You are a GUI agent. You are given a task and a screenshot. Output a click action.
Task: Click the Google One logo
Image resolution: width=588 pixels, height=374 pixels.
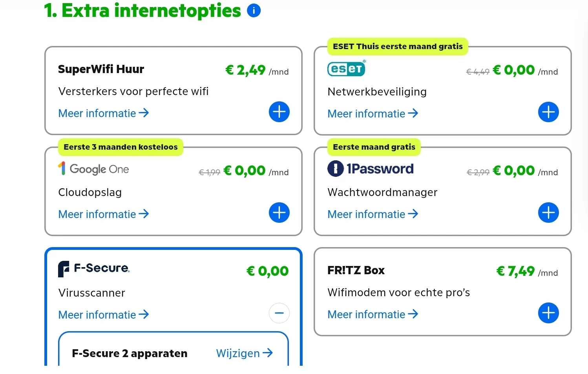[93, 169]
